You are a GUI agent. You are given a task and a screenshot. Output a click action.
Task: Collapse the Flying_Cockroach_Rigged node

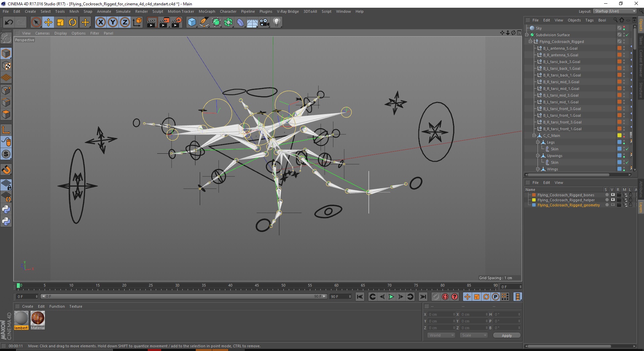pos(531,42)
